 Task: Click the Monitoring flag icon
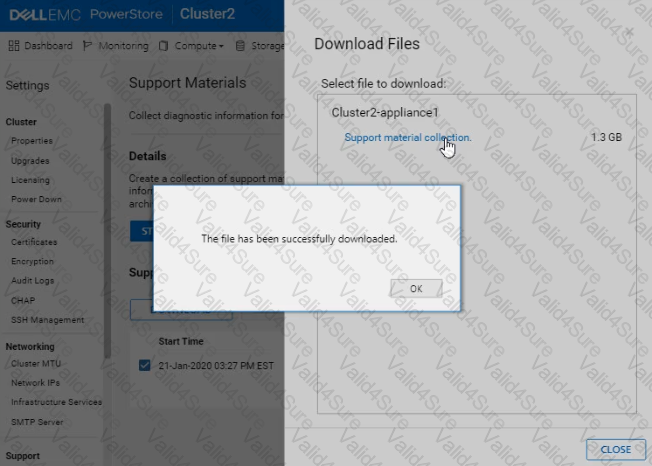pos(88,46)
